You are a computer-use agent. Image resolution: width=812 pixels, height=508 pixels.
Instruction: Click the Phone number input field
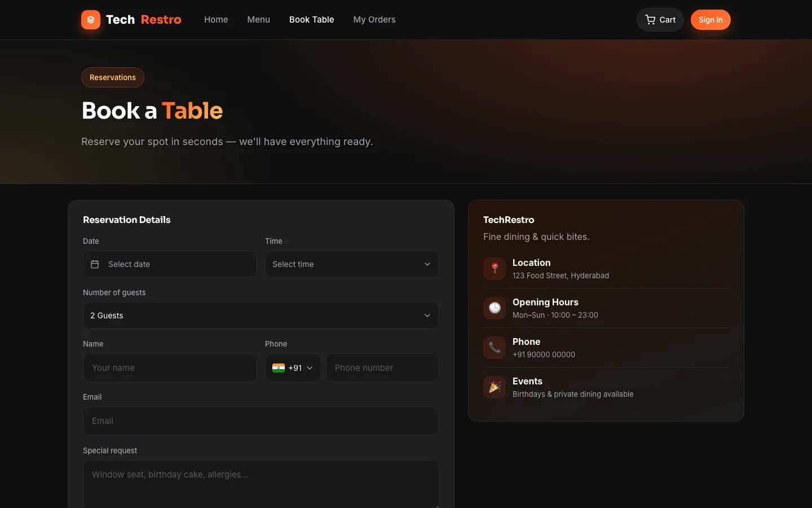coord(382,368)
